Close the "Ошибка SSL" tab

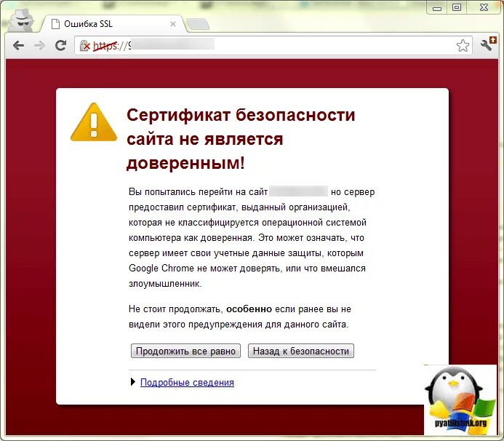coord(173,24)
